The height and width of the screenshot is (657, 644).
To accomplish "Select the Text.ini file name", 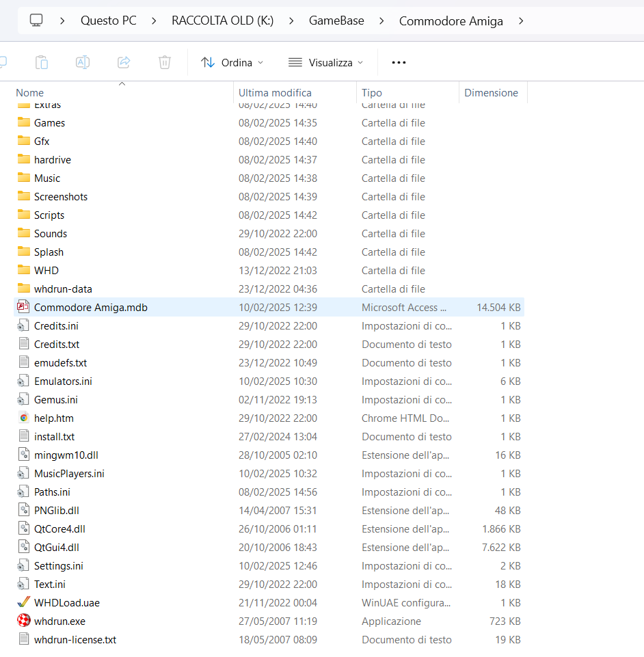I will pos(49,584).
